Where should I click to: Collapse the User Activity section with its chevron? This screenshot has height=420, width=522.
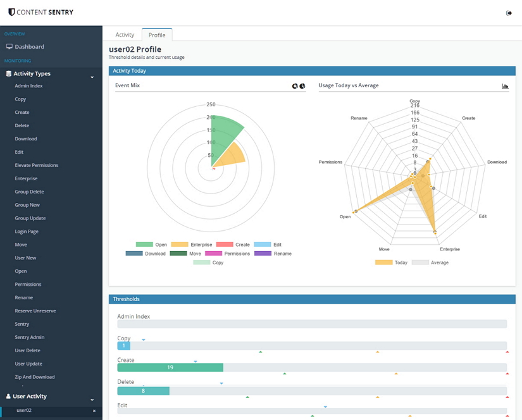click(92, 400)
